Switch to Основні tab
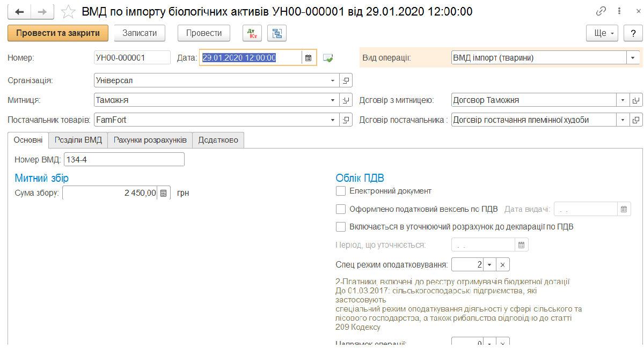 28,140
